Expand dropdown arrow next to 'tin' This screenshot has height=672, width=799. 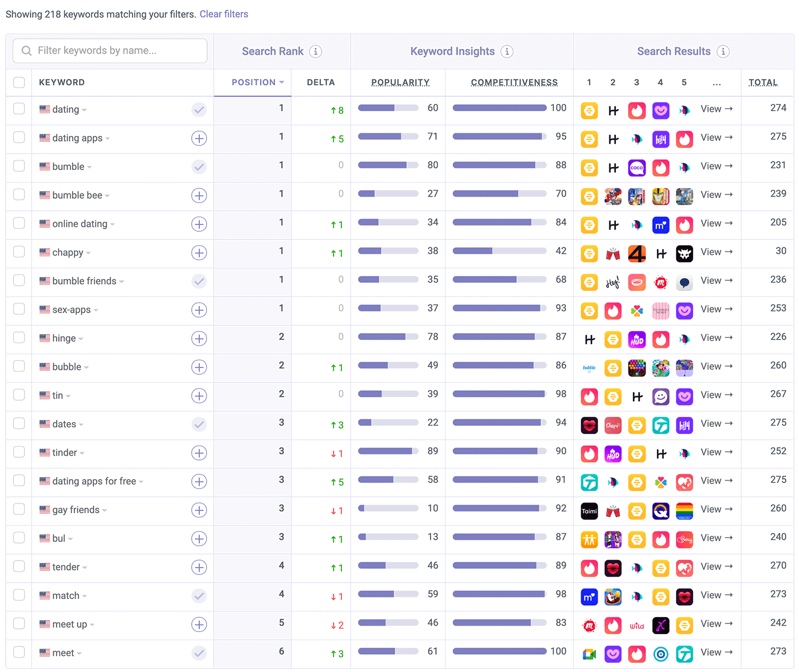pos(68,396)
